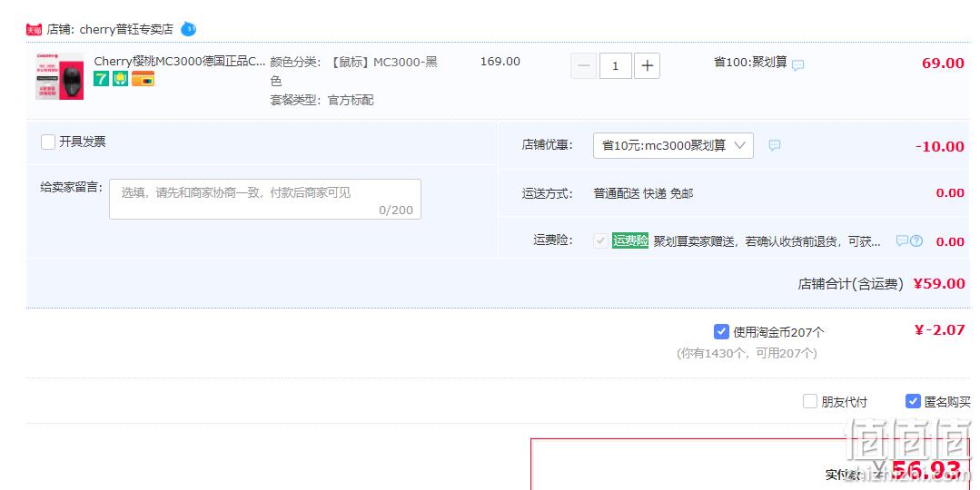
Task: Click the orange credit card badge
Action: (144, 79)
